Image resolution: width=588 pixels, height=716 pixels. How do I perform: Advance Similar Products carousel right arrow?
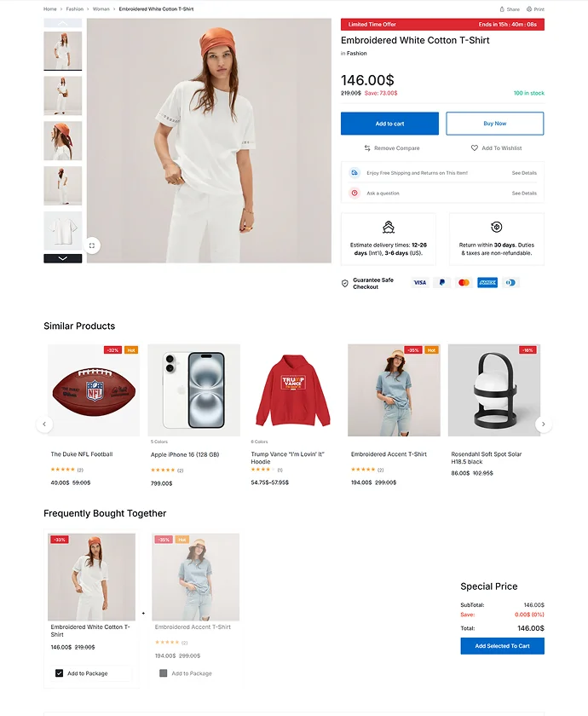pos(544,424)
